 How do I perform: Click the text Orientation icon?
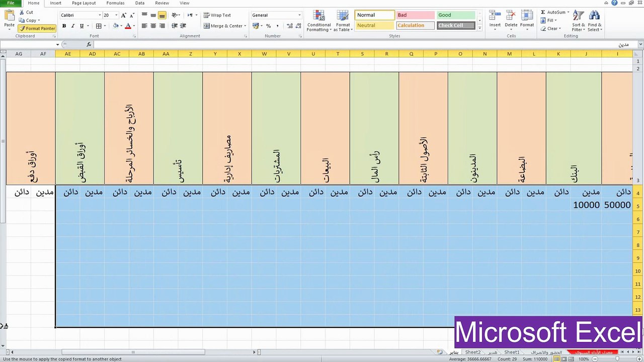tap(175, 15)
